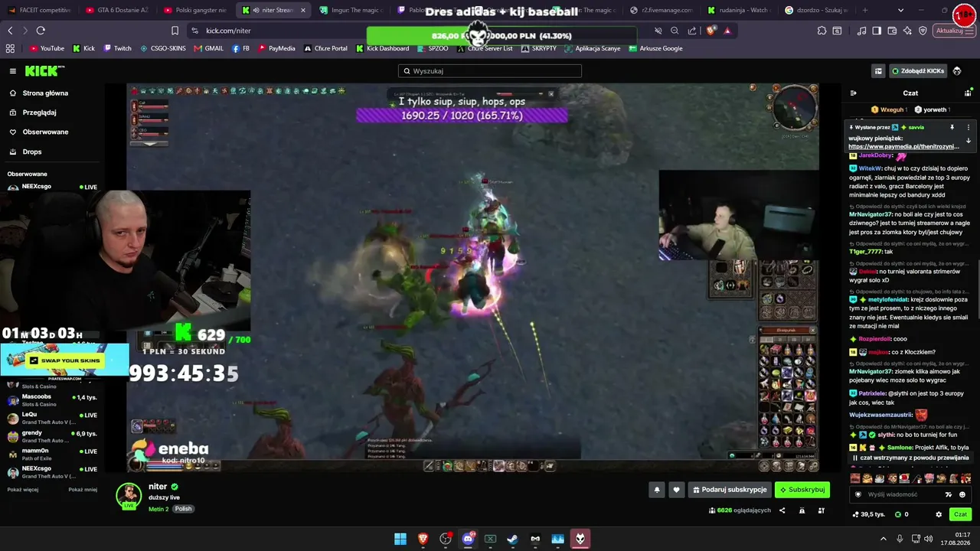Open Discord from the taskbar

(x=468, y=539)
